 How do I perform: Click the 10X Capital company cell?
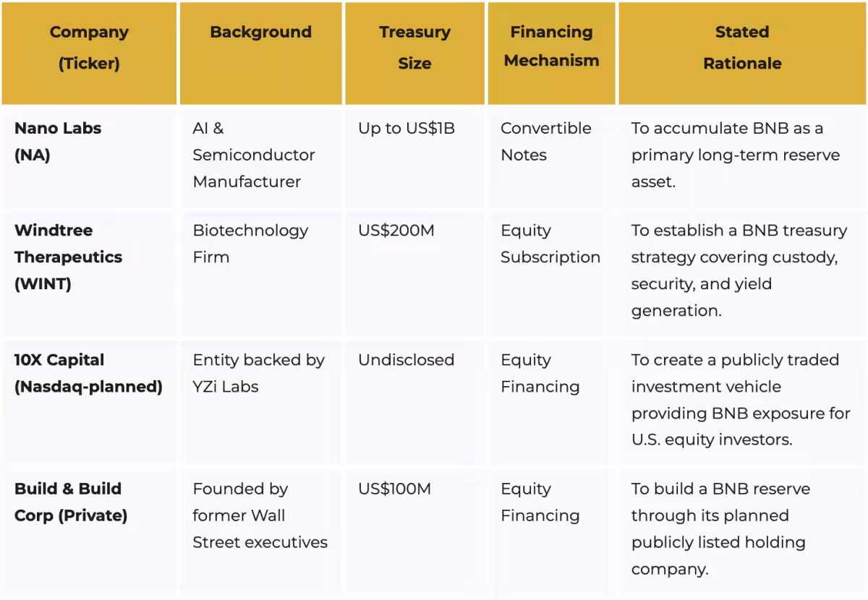click(88, 373)
